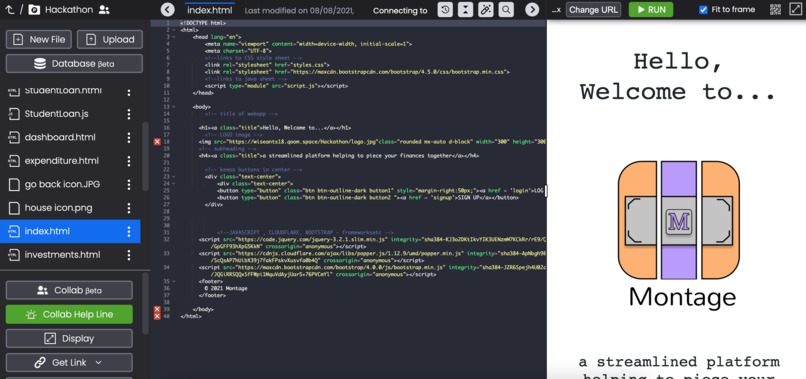The image size is (806, 379).
Task: Open options menu for StudentLoan.js
Action: [129, 114]
